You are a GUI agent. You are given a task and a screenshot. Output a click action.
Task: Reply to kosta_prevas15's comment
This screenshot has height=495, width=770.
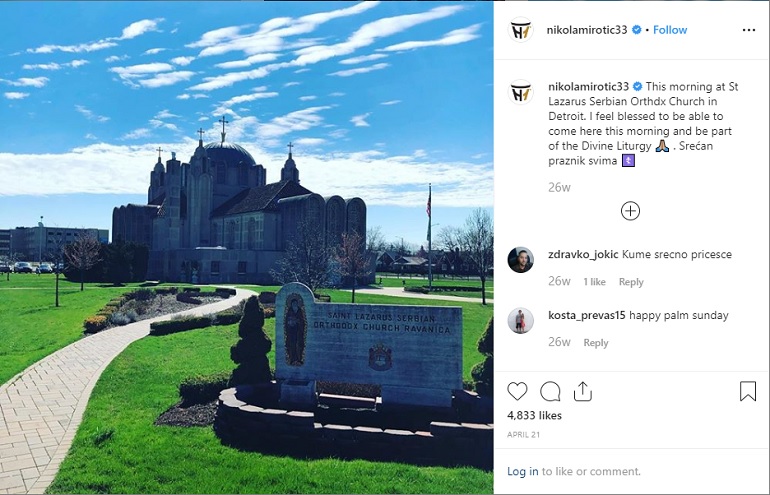[x=596, y=343]
